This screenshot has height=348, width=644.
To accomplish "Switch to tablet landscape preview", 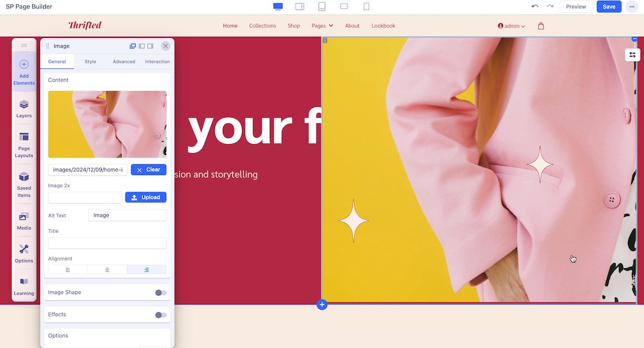I will [299, 6].
